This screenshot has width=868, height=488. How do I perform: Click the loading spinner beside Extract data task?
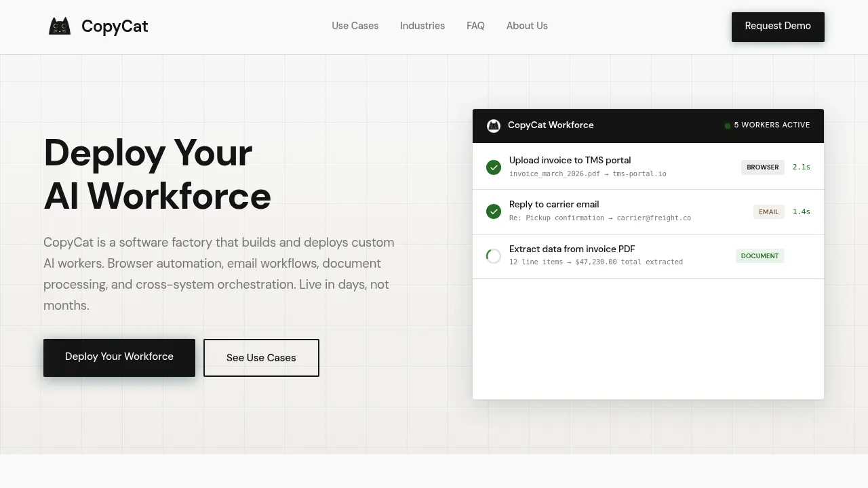tap(494, 256)
